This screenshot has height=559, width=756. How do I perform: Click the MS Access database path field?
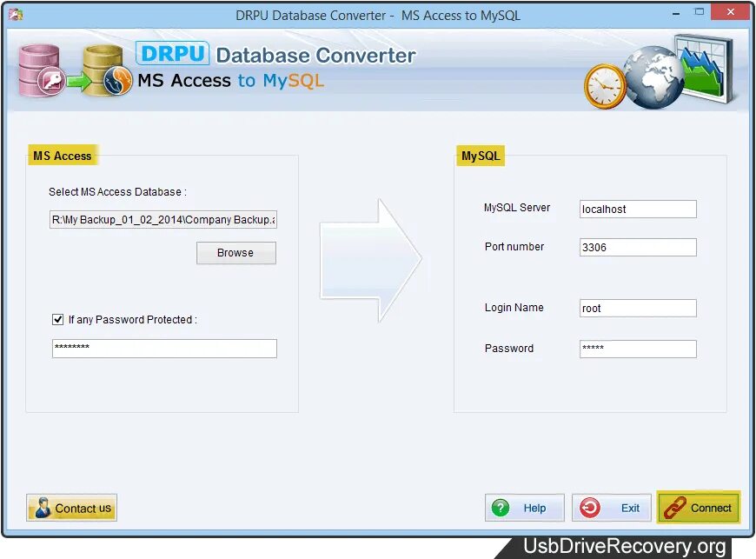163,220
